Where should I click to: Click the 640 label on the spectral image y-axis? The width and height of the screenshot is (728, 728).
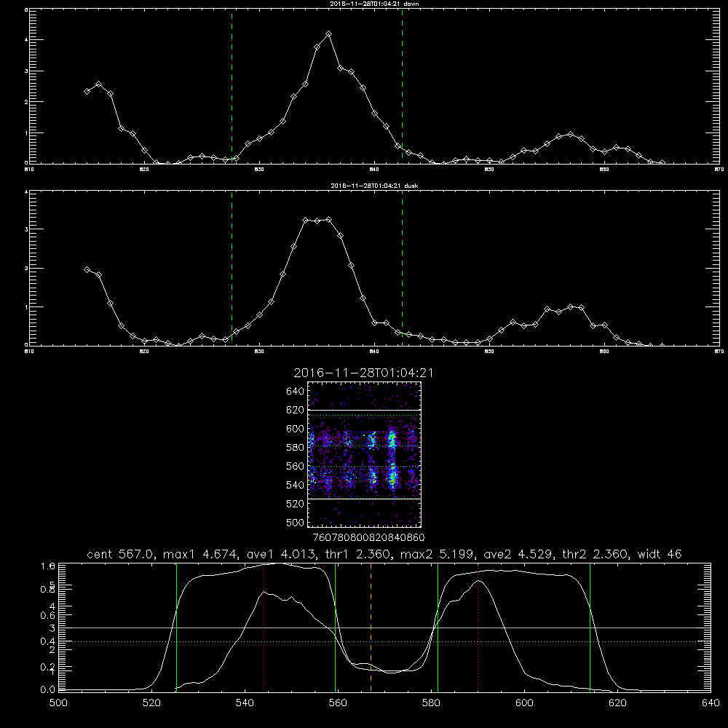tap(295, 391)
